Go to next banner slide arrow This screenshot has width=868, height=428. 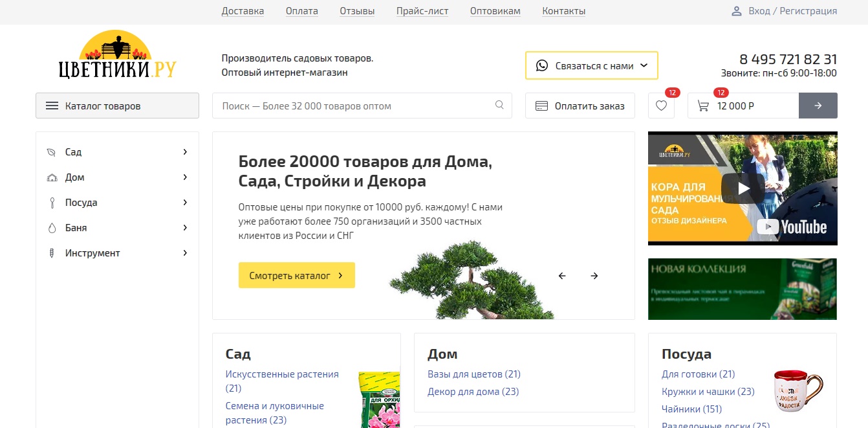tap(594, 276)
